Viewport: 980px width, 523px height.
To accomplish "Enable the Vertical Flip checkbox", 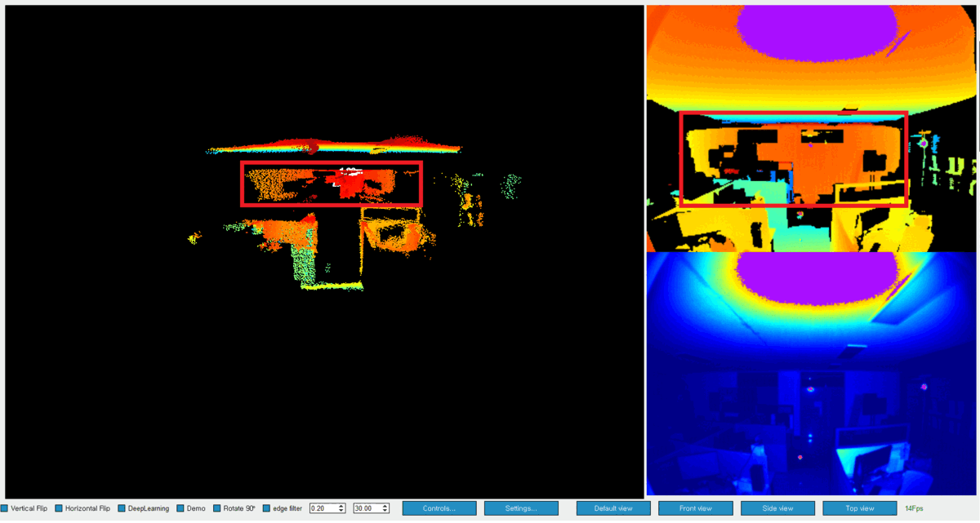I will [6, 507].
